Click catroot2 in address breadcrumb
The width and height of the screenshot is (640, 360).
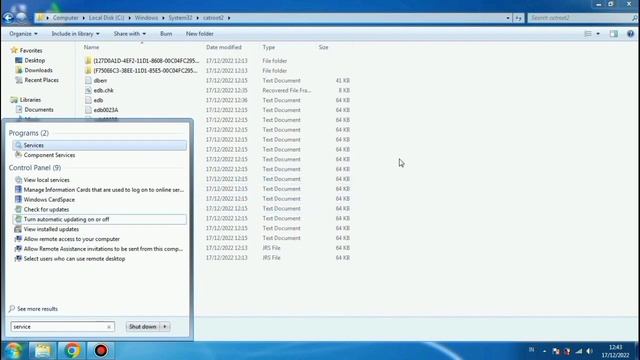coord(213,18)
